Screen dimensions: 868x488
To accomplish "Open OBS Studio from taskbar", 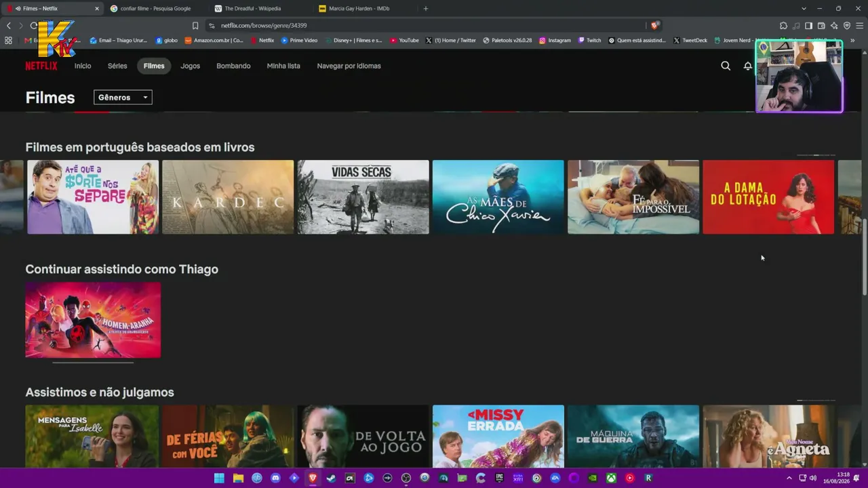I will click(x=406, y=478).
